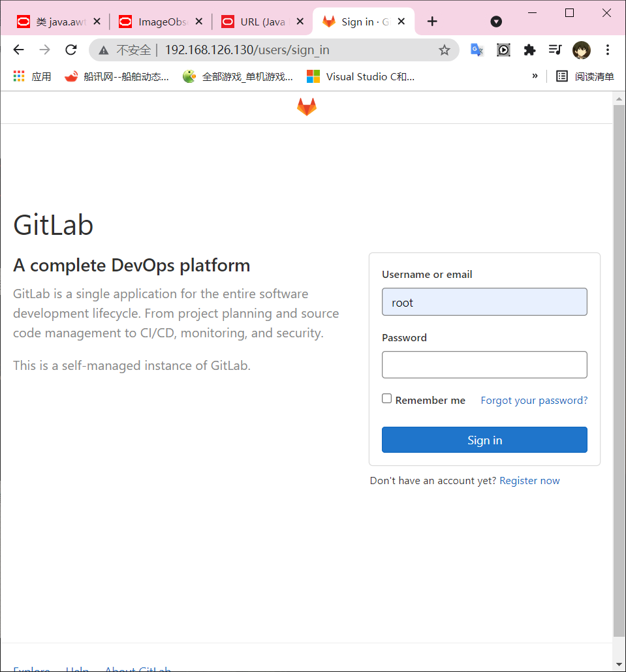Focus the Password input field

[484, 365]
